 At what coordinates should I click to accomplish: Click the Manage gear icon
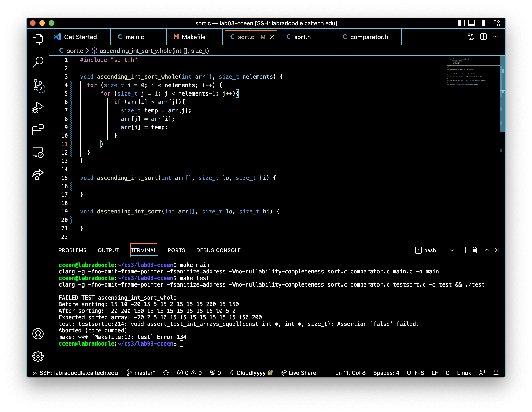click(x=38, y=356)
